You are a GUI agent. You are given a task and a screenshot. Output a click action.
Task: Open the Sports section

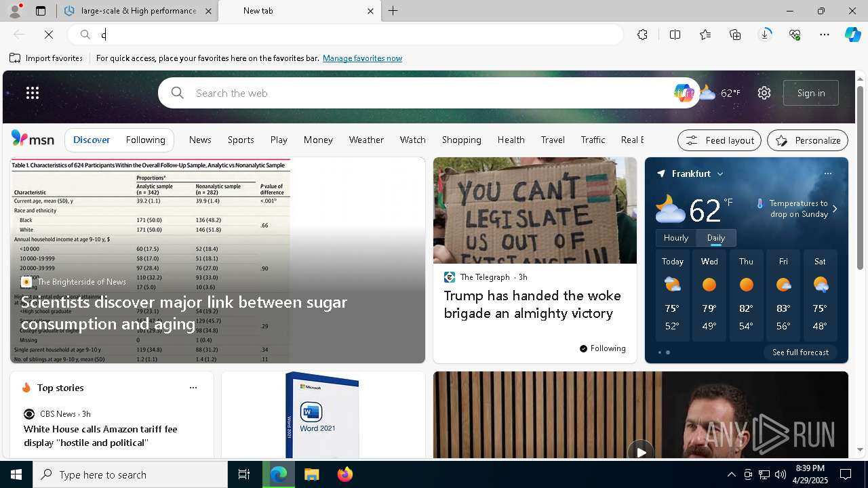click(x=241, y=140)
